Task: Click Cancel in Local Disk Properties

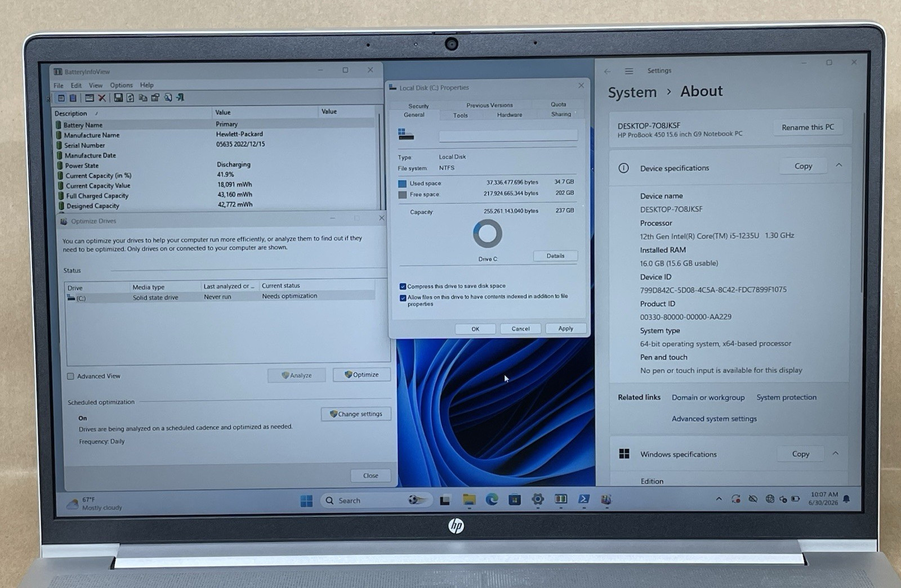Action: click(x=520, y=329)
